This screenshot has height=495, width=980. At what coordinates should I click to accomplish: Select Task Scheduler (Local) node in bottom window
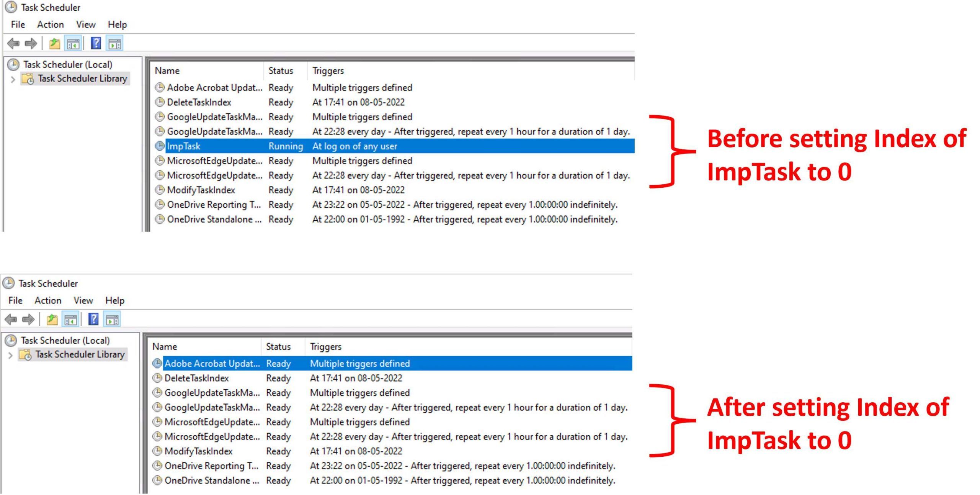(x=65, y=340)
